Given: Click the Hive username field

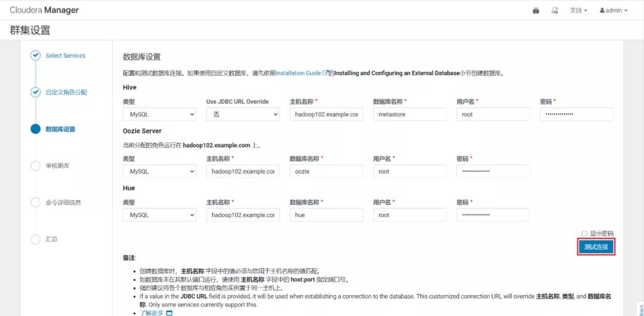Looking at the screenshot, I should tap(493, 114).
